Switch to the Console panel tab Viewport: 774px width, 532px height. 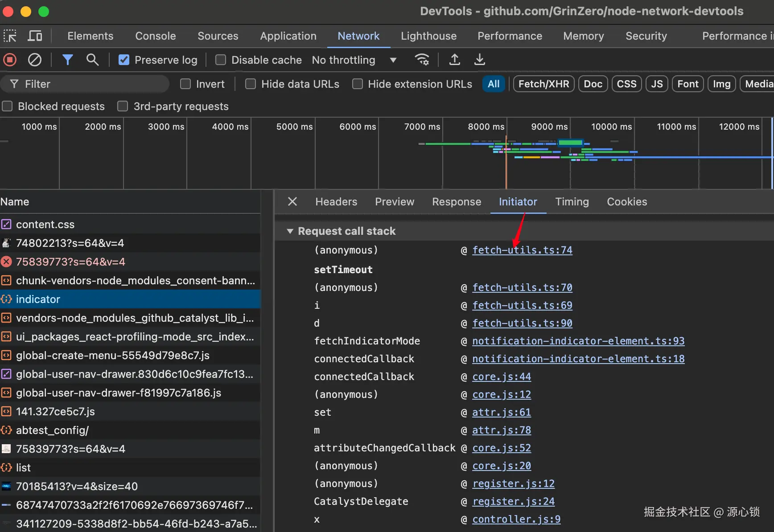tap(155, 36)
